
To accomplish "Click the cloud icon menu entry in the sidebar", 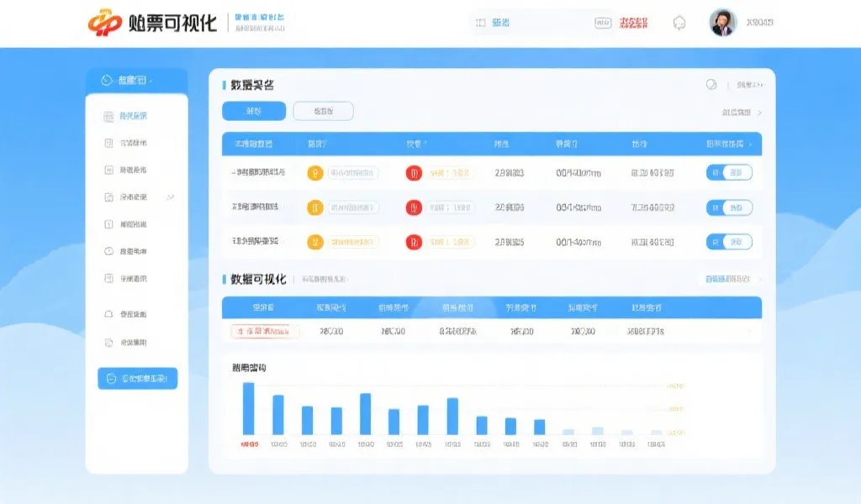I will (x=108, y=314).
